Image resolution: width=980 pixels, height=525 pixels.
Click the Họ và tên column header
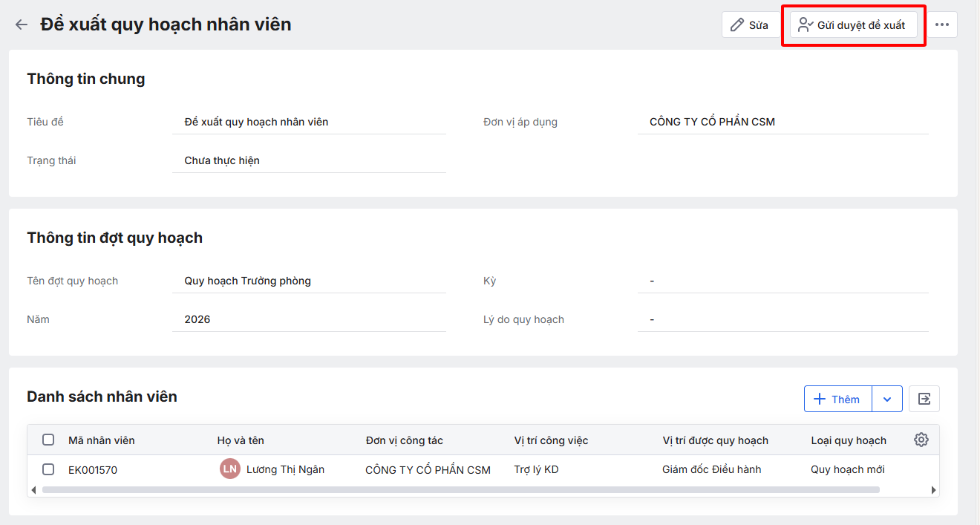pyautogui.click(x=241, y=440)
